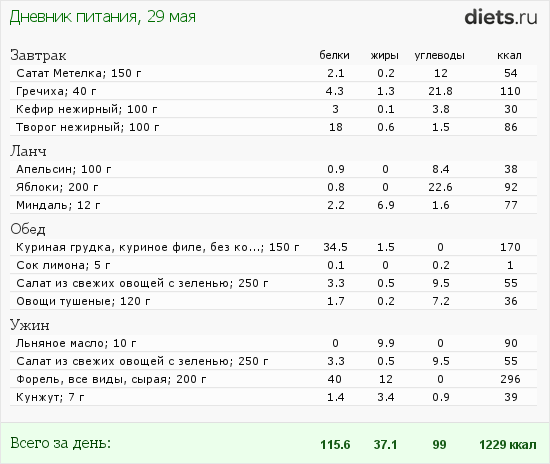
Task: Click the diets.ru logo
Action: pos(501,17)
